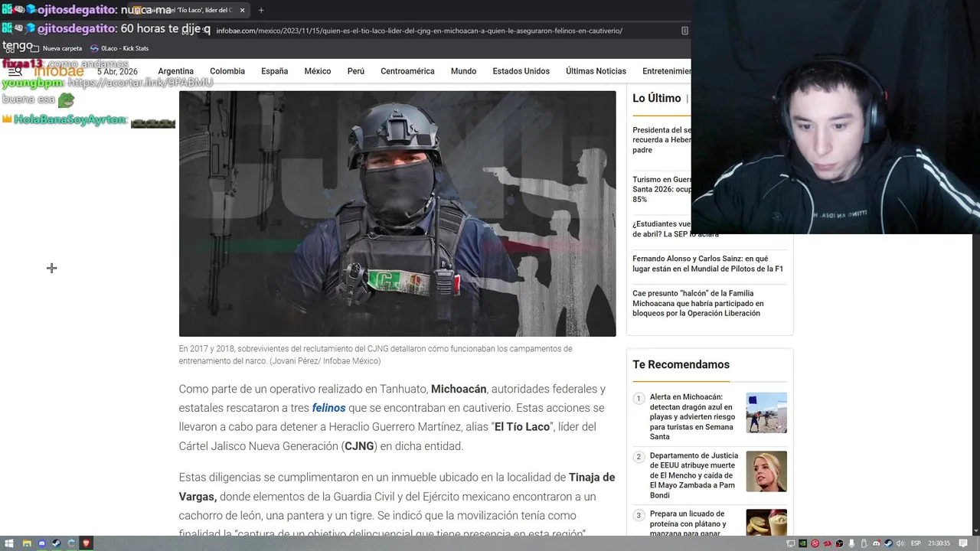Open the licuado de proteína story
Screen dimensions: 980x551
click(688, 523)
